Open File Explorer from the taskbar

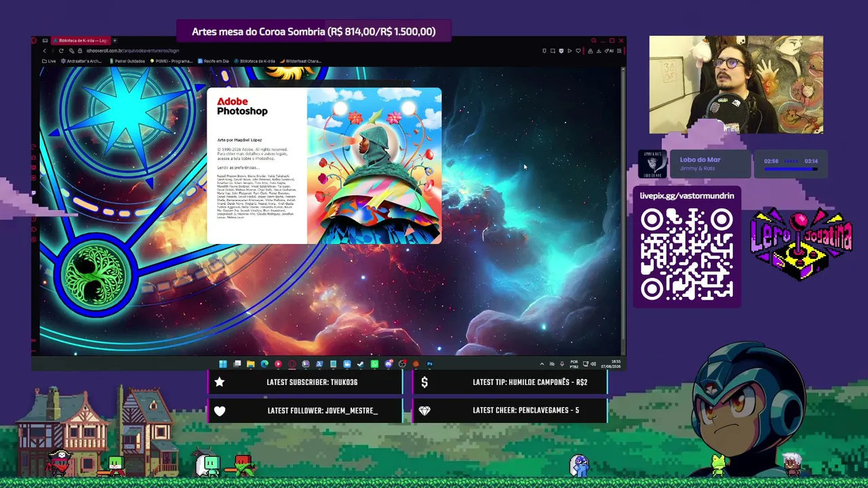[250, 364]
